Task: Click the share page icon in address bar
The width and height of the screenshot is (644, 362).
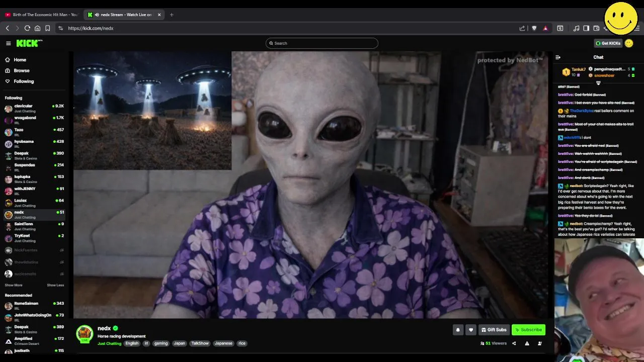Action: [522, 28]
